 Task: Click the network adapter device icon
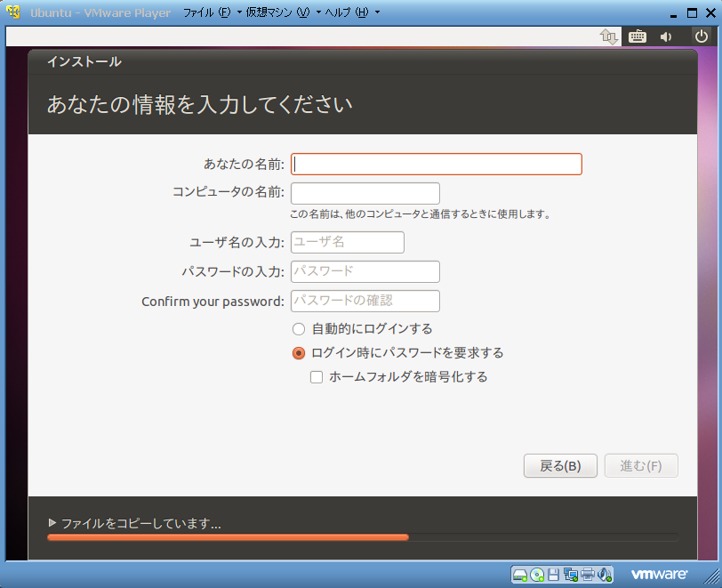coord(571,575)
